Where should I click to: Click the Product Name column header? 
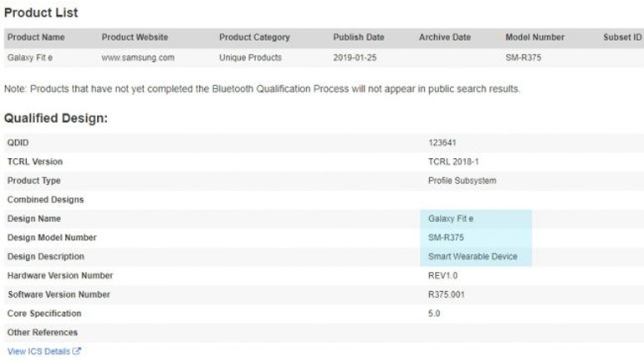click(x=36, y=38)
